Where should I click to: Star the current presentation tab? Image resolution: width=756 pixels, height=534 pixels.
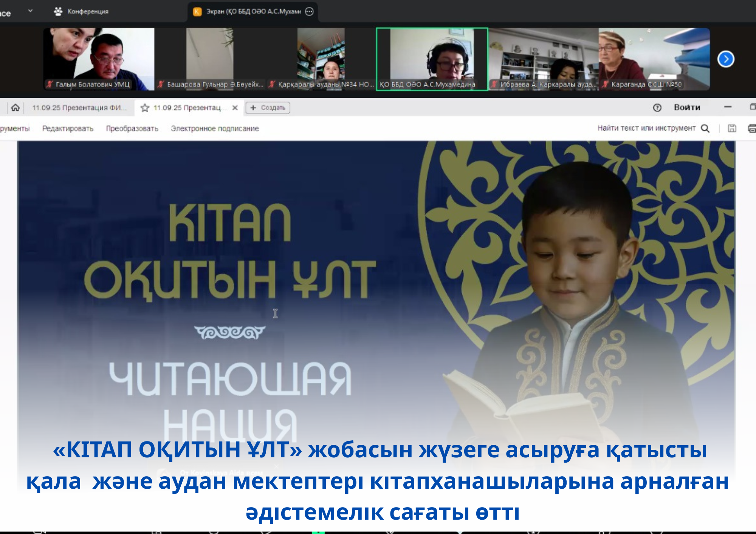[145, 108]
